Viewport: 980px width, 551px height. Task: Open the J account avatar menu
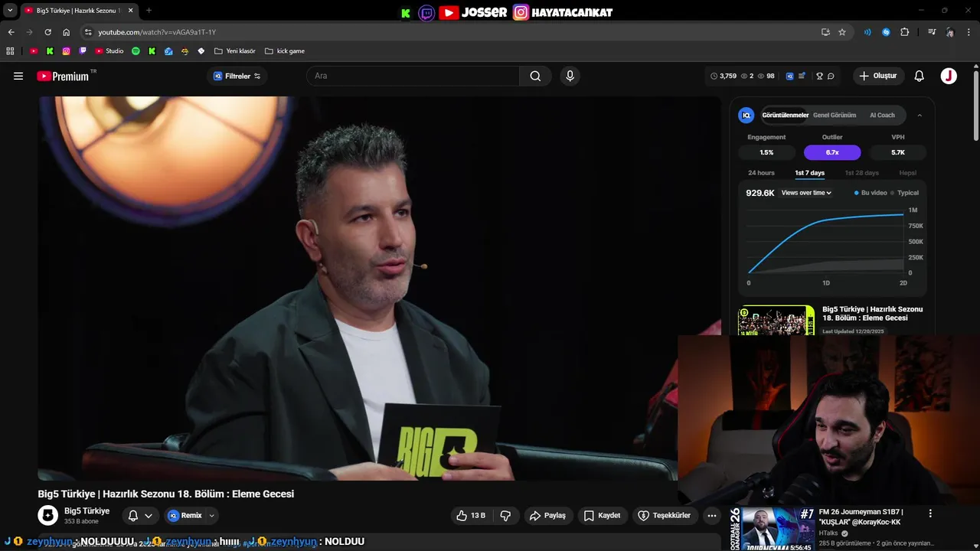[949, 76]
